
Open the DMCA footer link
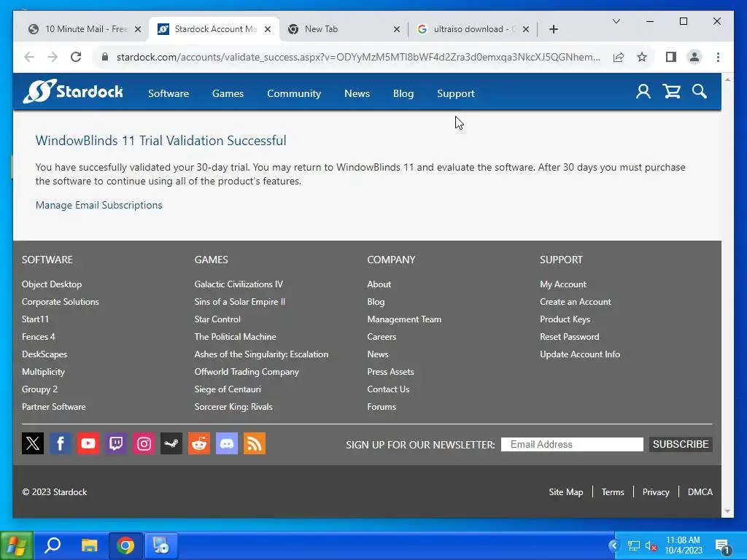(700, 492)
